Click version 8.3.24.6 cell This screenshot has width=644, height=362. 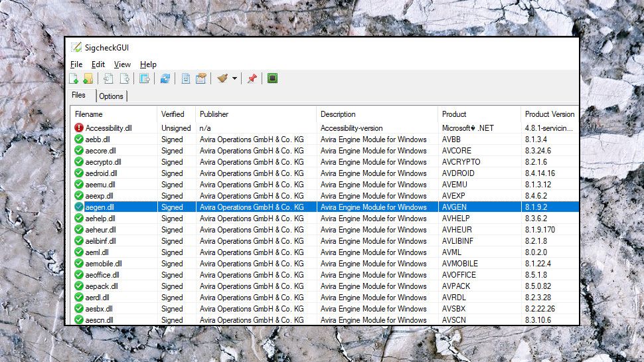click(x=538, y=151)
